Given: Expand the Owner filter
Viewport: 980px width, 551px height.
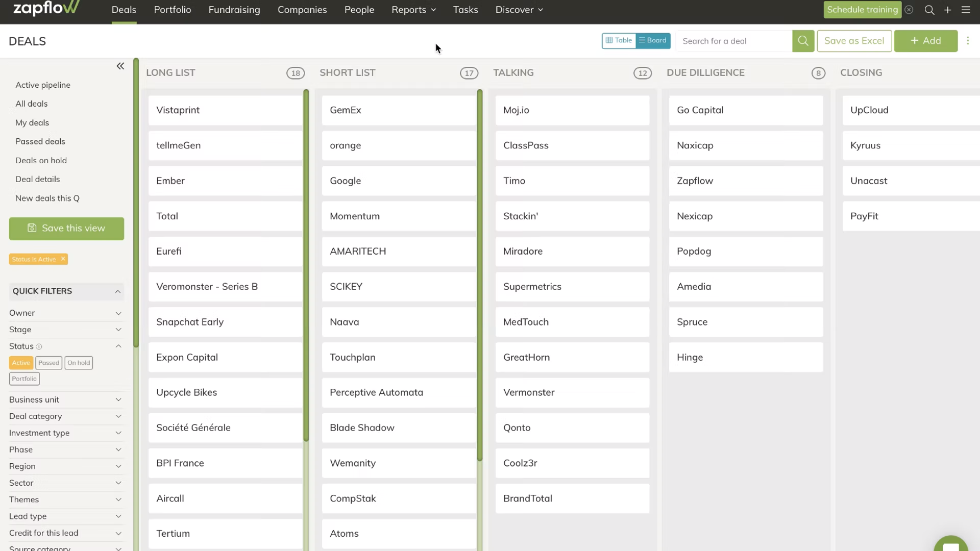Looking at the screenshot, I should [x=66, y=313].
